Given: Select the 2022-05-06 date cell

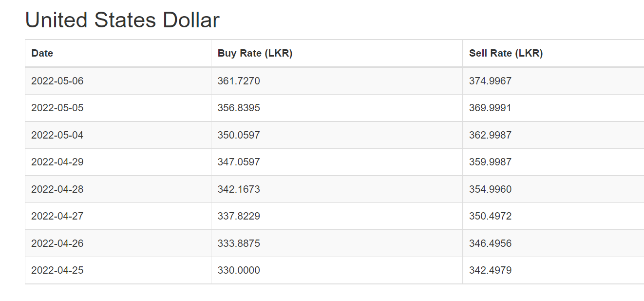Looking at the screenshot, I should (x=118, y=81).
